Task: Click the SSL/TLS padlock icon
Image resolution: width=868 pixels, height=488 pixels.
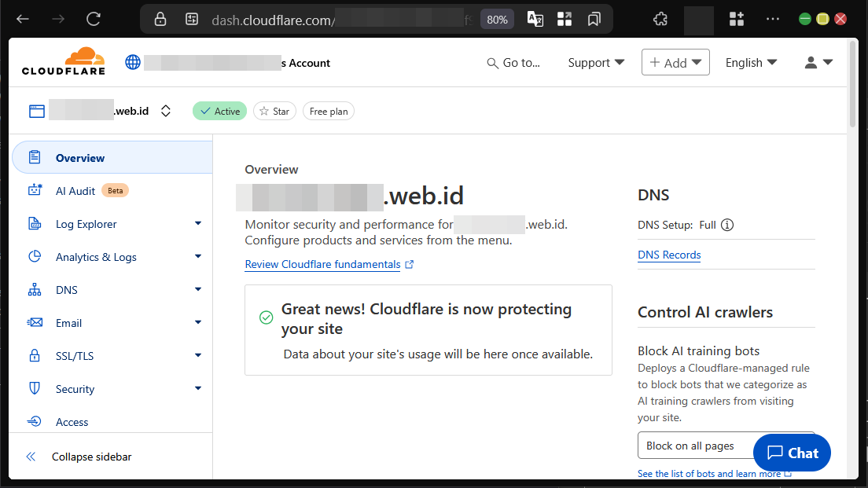Action: [35, 355]
